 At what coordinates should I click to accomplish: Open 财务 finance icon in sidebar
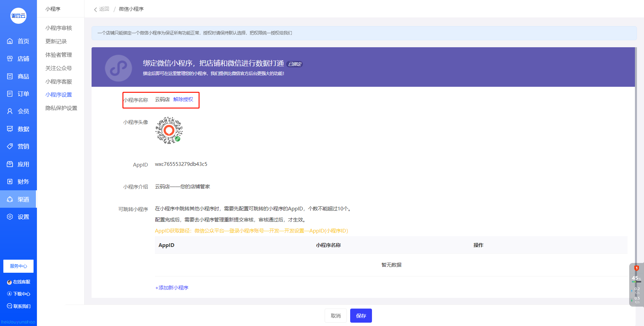10,181
